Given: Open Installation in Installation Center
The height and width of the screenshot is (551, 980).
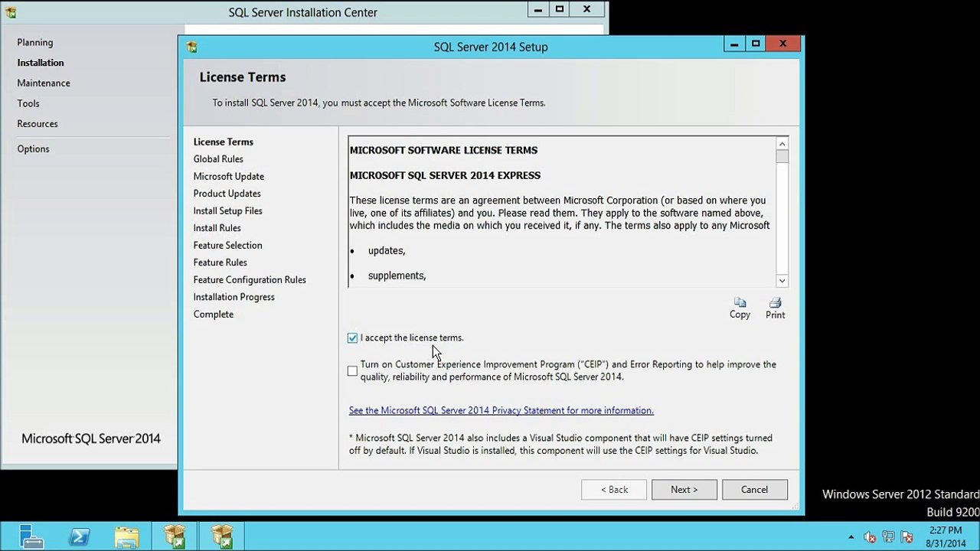Looking at the screenshot, I should point(41,63).
